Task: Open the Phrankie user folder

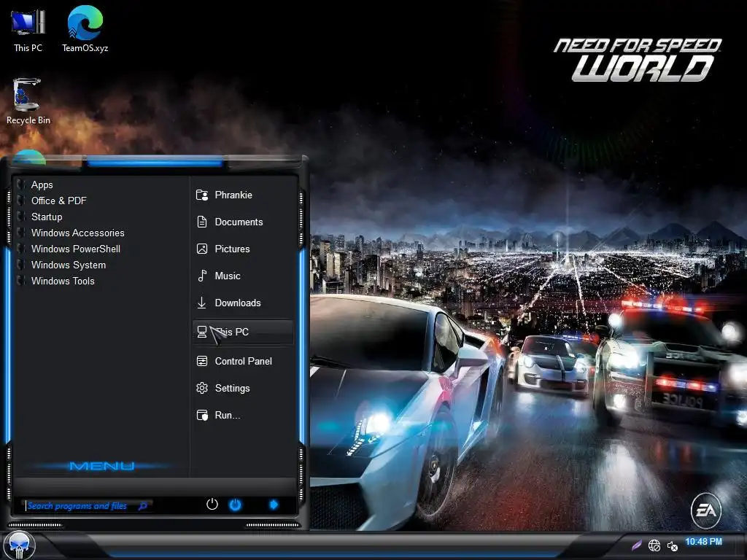Action: 243,195
